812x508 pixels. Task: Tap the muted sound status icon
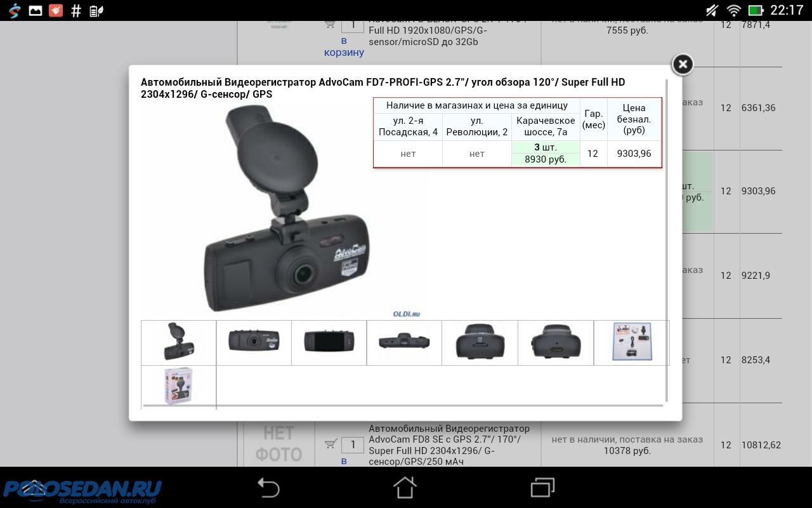pos(712,10)
